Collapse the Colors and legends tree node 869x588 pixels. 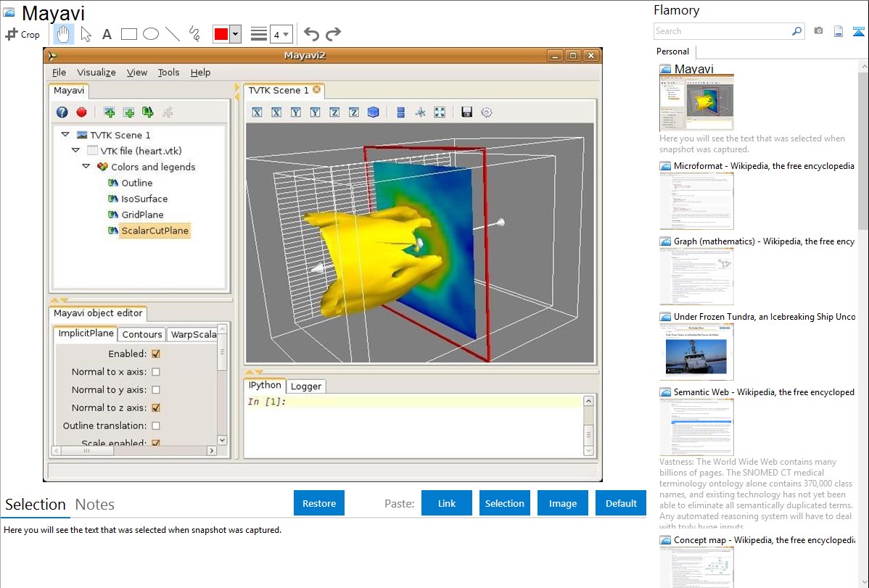coord(86,167)
